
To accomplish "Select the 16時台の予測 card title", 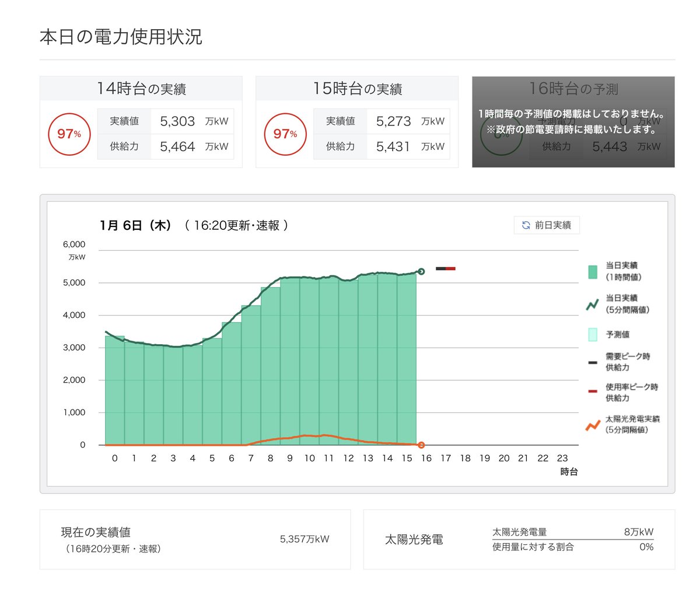I will (573, 89).
